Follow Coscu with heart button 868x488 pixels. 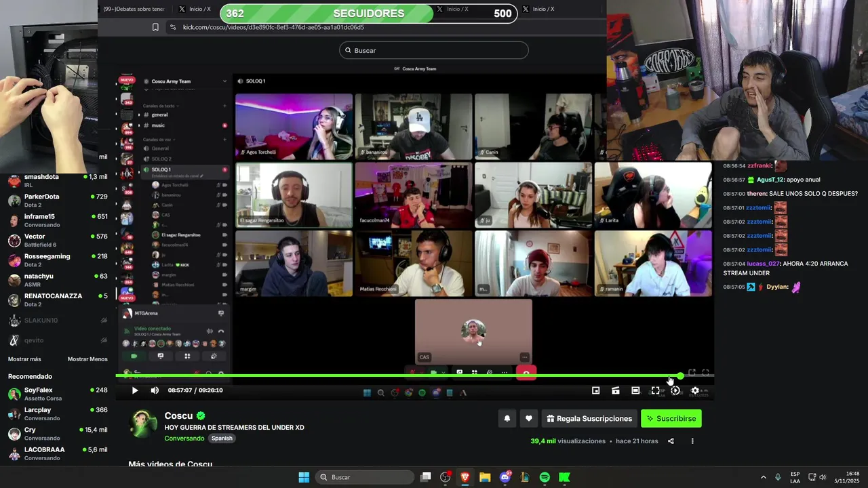529,419
